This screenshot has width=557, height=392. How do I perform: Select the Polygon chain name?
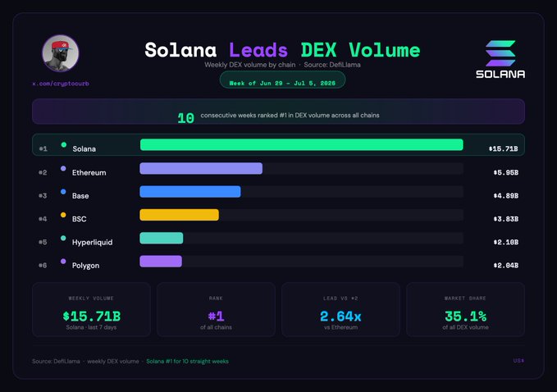85,266
